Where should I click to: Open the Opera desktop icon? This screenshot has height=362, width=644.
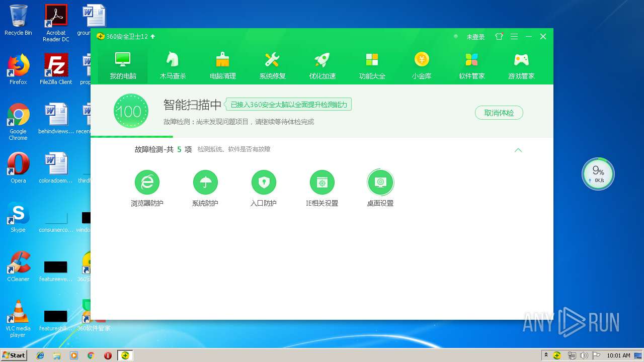(x=18, y=168)
